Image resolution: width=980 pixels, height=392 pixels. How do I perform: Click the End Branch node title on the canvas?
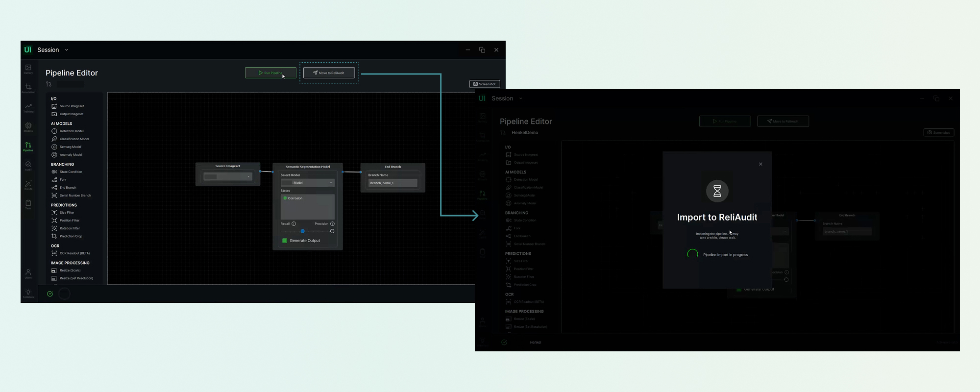pos(393,167)
